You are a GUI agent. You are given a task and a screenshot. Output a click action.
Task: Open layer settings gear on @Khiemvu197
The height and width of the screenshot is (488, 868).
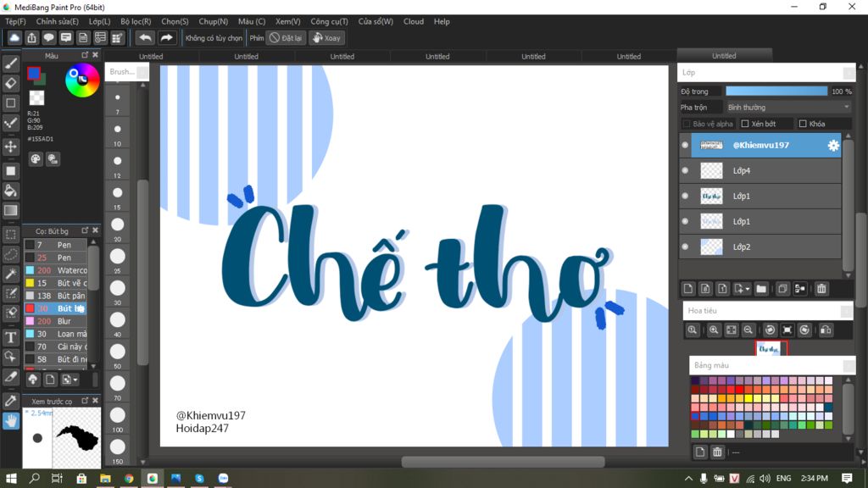pyautogui.click(x=833, y=146)
